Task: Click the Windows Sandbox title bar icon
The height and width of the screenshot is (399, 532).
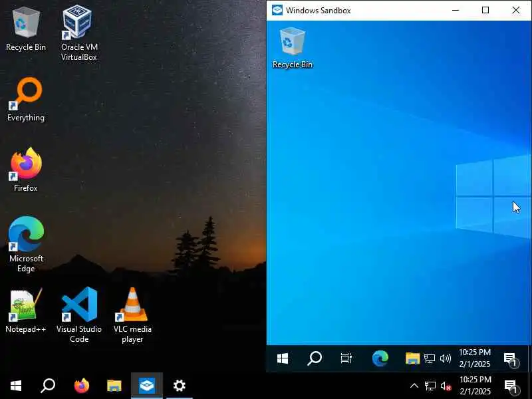Action: [277, 10]
